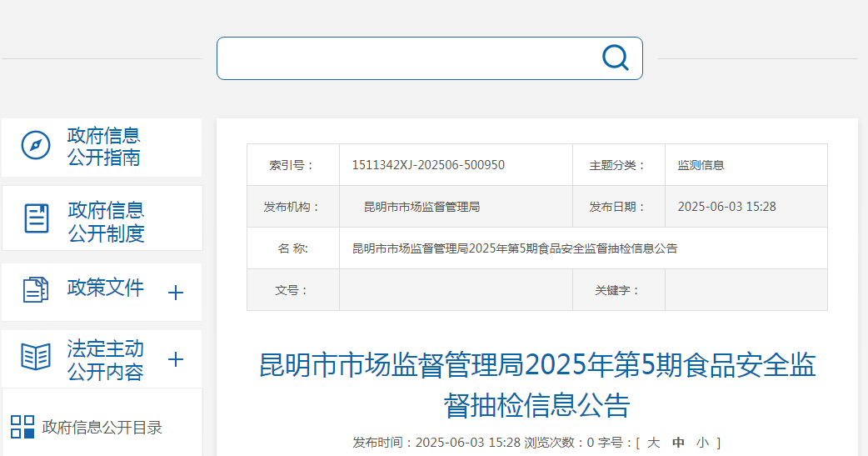Click the grid icon beside 政府信息公开目录
The height and width of the screenshot is (456, 868).
coord(22,427)
